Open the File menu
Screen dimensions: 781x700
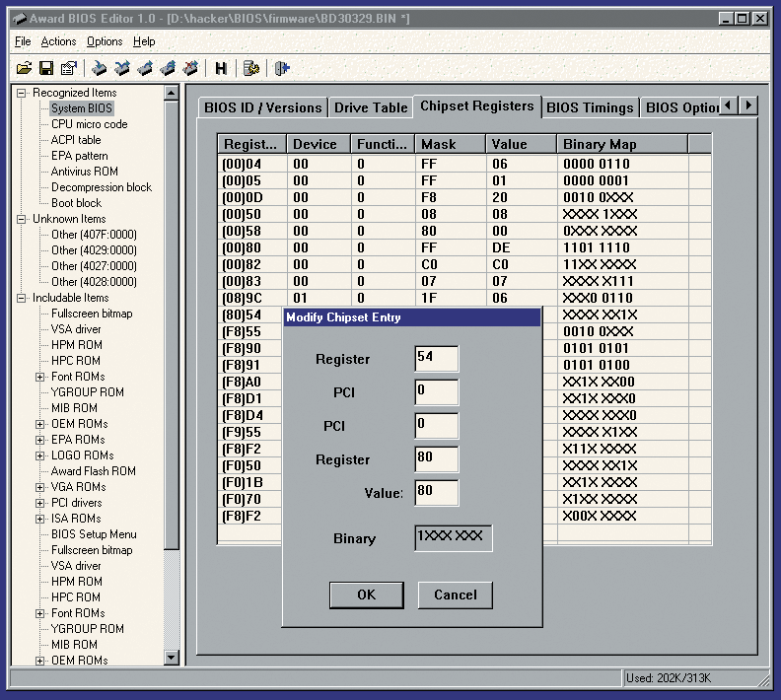23,41
